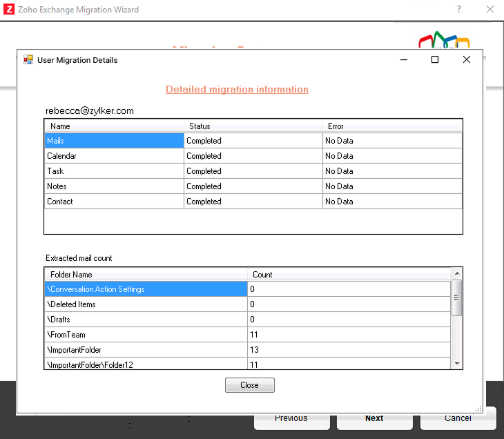Click the User Migration Details window icon

28,59
